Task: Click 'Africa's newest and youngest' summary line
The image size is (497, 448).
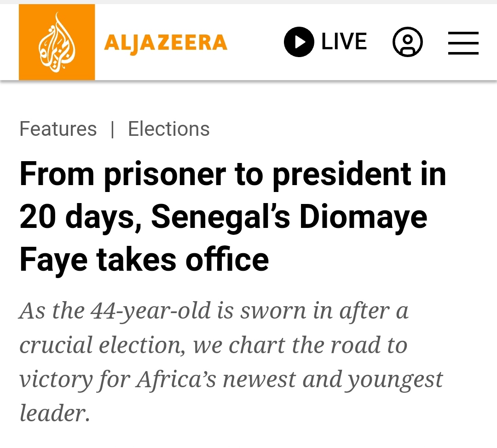Action: tap(289, 379)
